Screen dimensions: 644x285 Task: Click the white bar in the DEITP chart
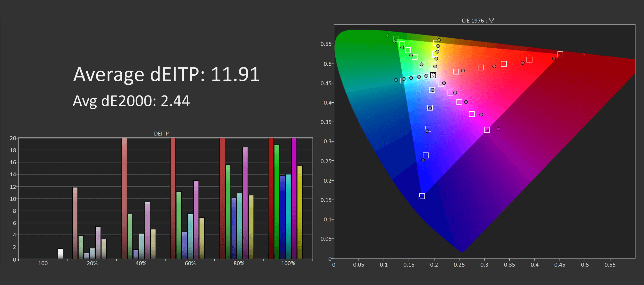pyautogui.click(x=61, y=254)
